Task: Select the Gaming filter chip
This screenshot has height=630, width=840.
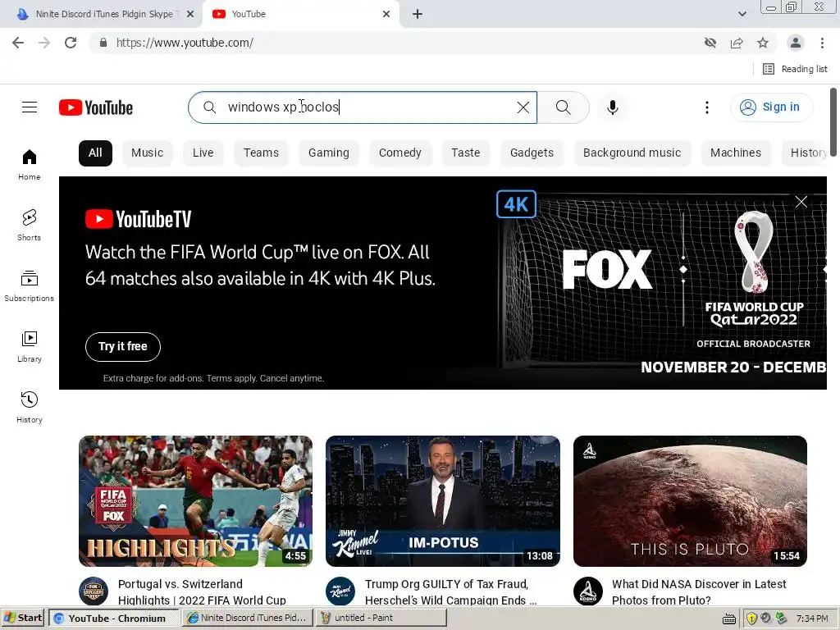Action: [329, 153]
